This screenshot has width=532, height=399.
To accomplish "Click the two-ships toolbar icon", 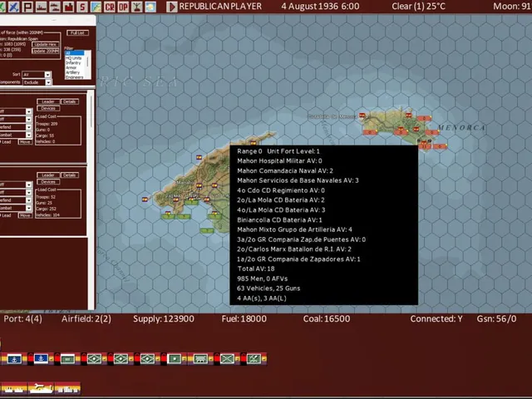I will (55, 7).
